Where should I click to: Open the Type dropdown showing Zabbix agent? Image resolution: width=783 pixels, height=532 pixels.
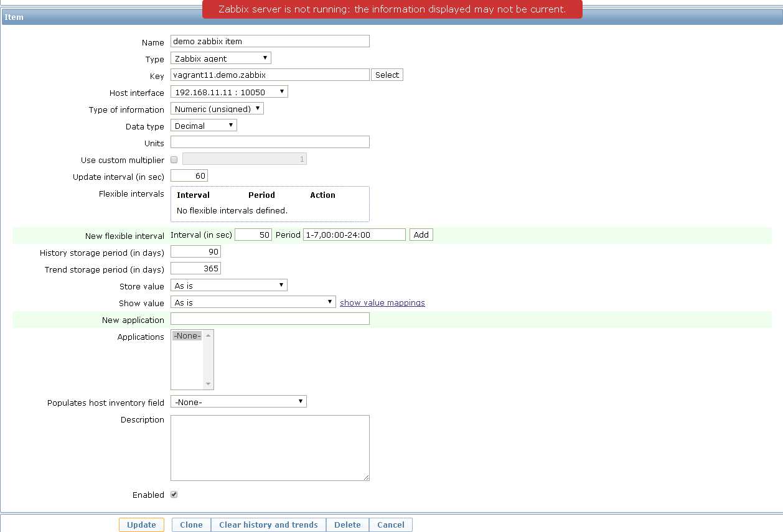coord(221,58)
